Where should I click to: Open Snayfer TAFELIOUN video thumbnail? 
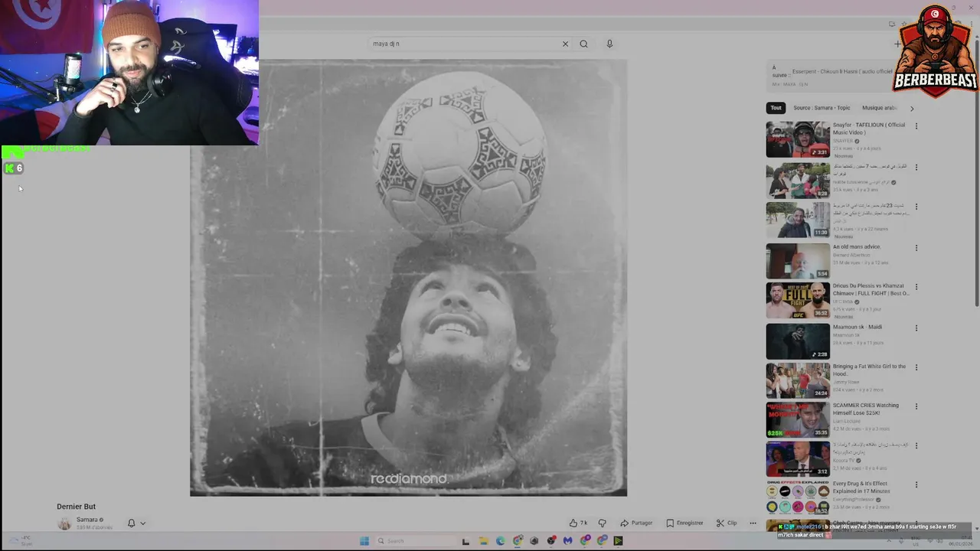[798, 139]
